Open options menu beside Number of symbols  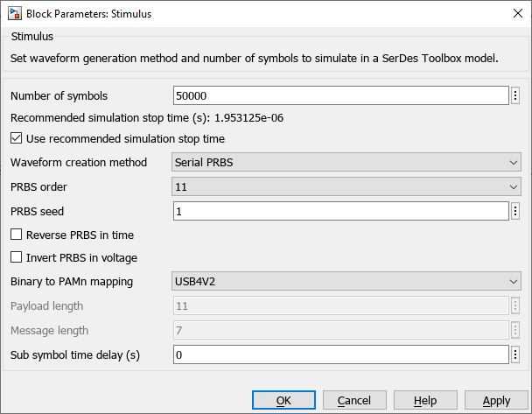tap(516, 95)
